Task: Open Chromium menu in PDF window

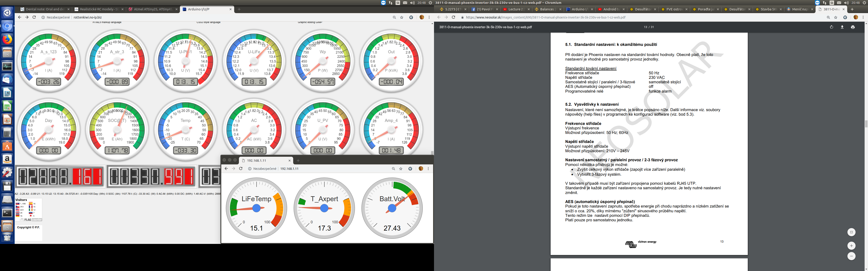Action: point(863,17)
